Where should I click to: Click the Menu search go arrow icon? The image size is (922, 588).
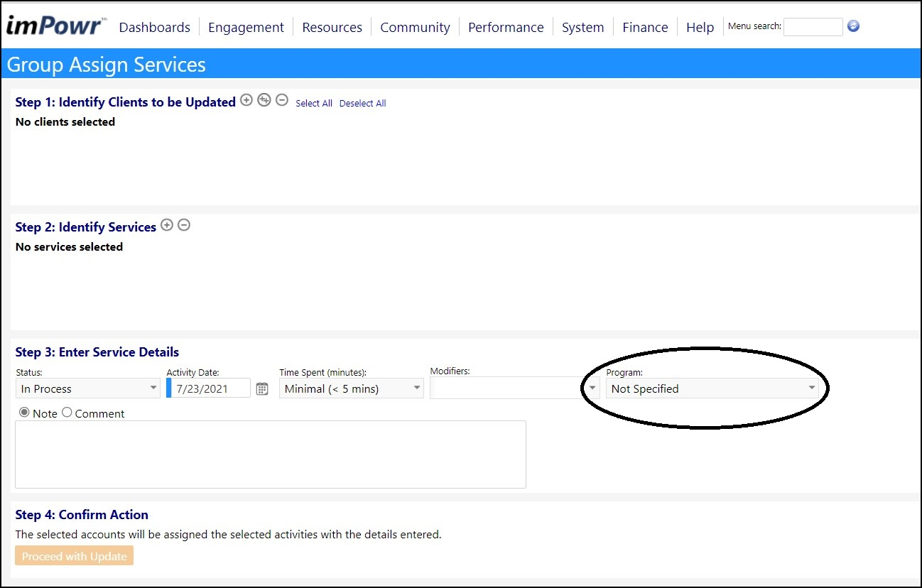(x=854, y=26)
